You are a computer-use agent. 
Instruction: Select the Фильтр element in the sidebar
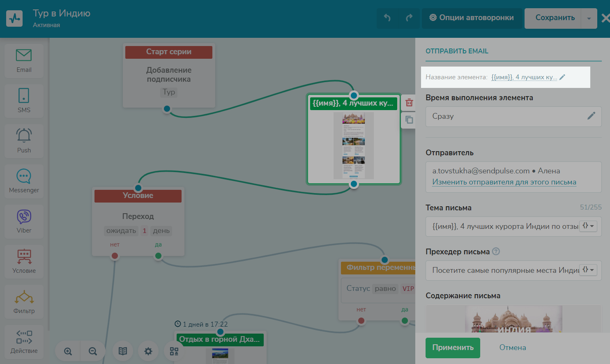[x=24, y=302]
